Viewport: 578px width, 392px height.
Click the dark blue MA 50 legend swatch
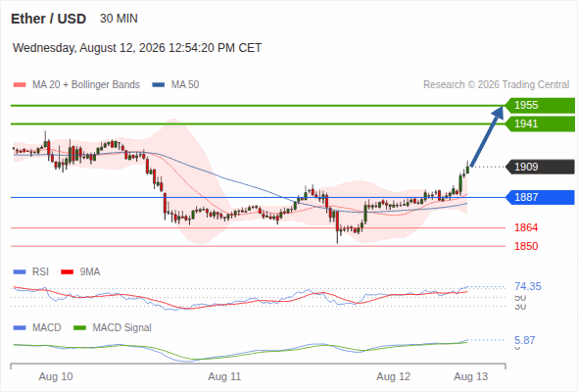pos(159,85)
